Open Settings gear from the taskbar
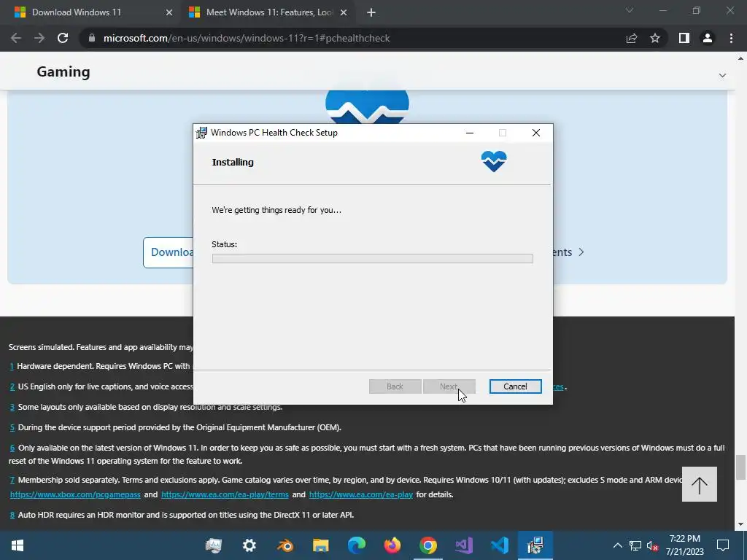Viewport: 747px width, 560px height. coord(249,545)
